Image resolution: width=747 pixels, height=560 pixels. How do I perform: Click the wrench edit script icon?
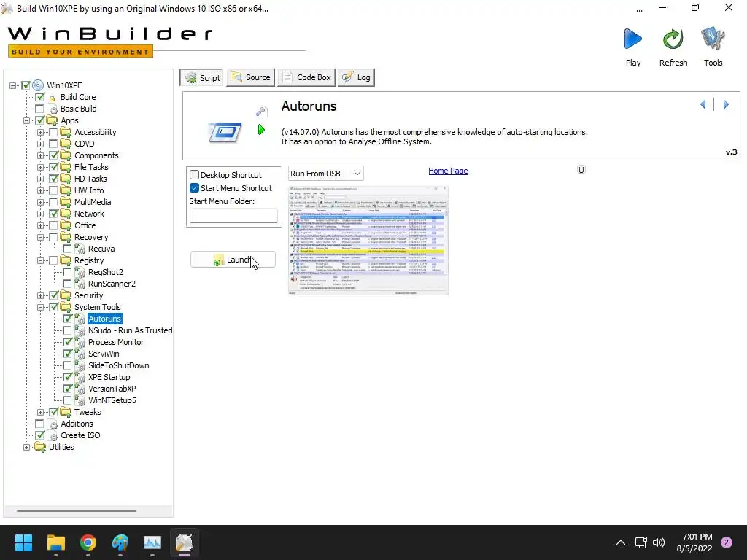tap(262, 112)
